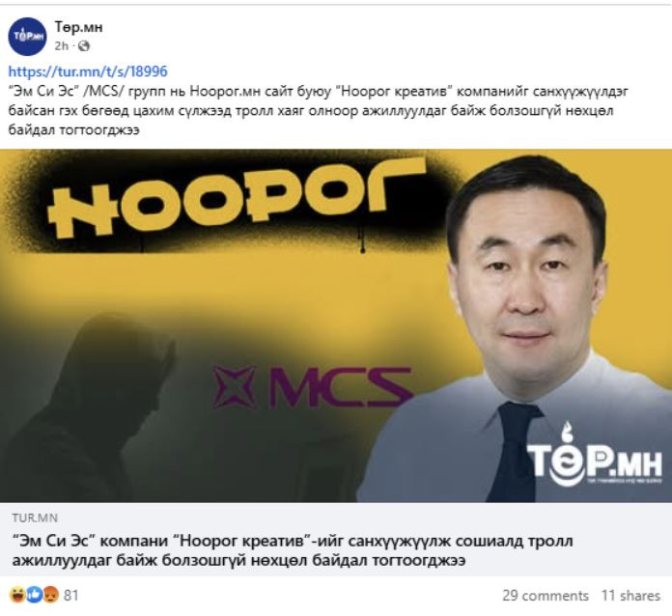Click the TUR.MN source domain label
The image size is (672, 616).
coord(35,518)
